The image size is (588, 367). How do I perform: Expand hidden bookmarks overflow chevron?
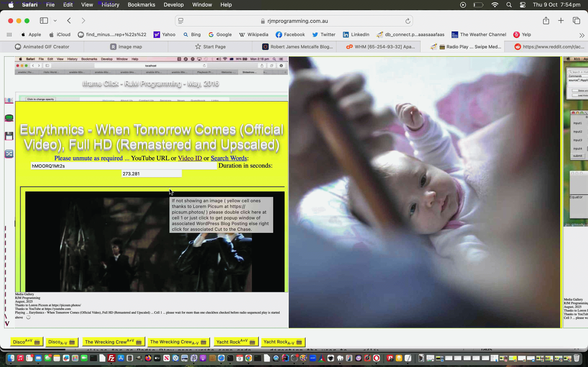coord(582,35)
